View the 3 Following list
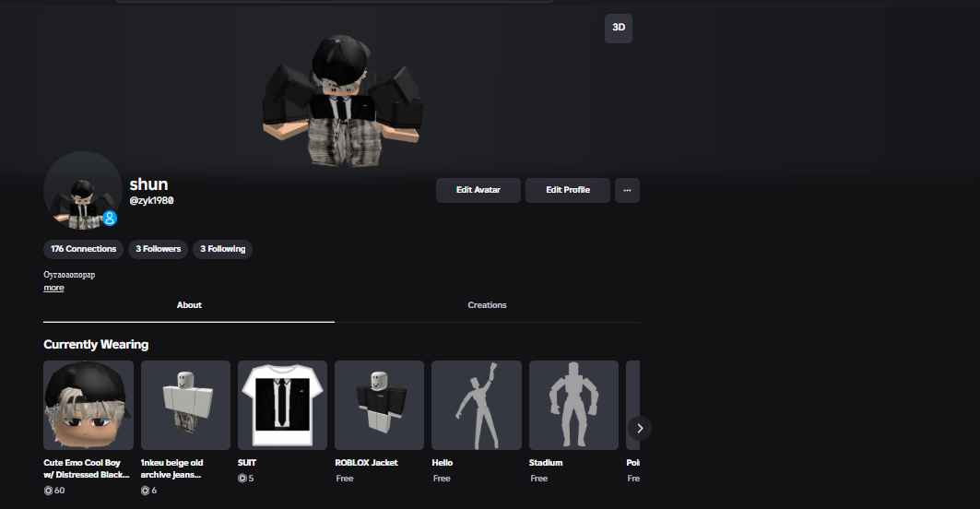980x509 pixels. pos(222,249)
